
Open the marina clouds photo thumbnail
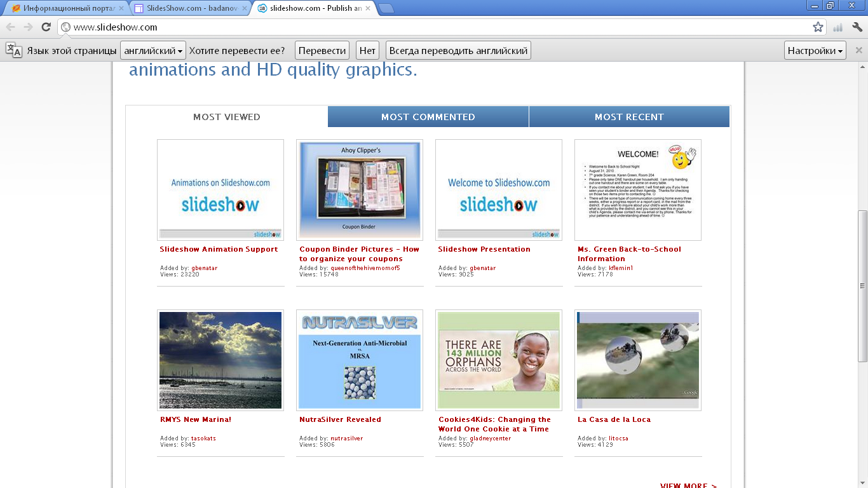220,360
